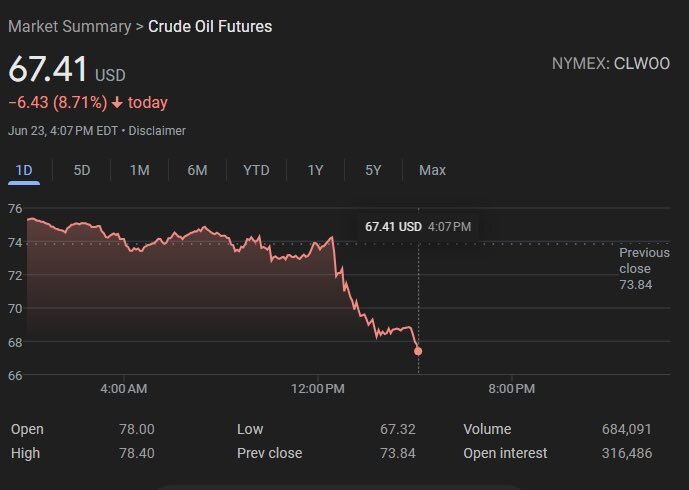
Task: Click the Crude Oil Futures title
Action: [210, 26]
